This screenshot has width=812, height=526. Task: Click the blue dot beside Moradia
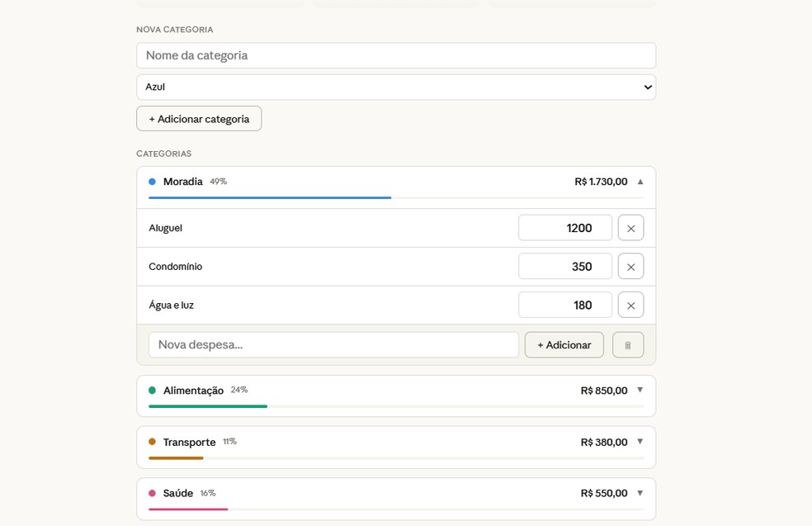(152, 182)
